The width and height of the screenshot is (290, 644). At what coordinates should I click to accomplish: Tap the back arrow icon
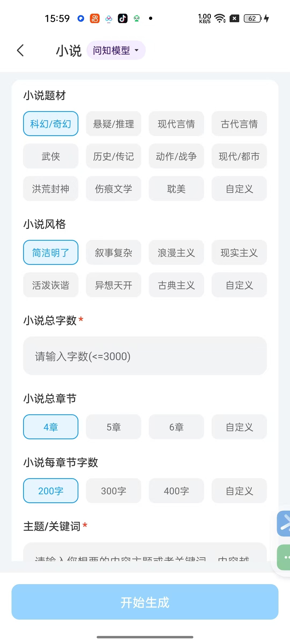20,50
